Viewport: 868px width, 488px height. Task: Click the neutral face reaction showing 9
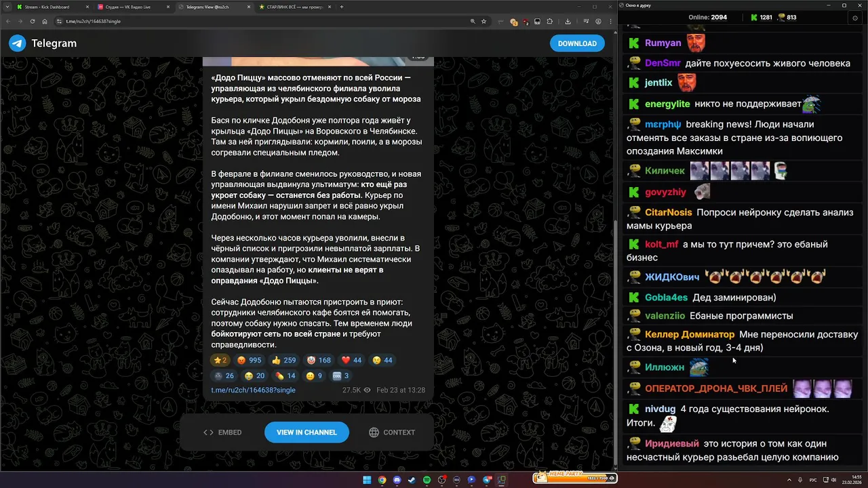click(x=314, y=376)
